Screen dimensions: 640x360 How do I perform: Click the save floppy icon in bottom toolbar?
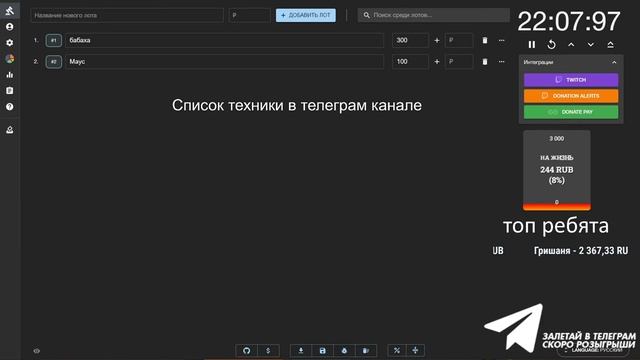[322, 351]
